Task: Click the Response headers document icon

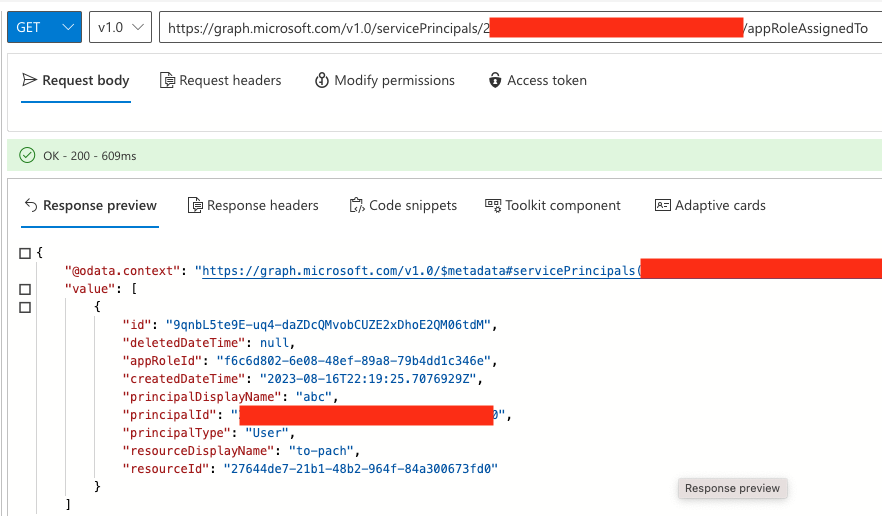Action: tap(195, 205)
